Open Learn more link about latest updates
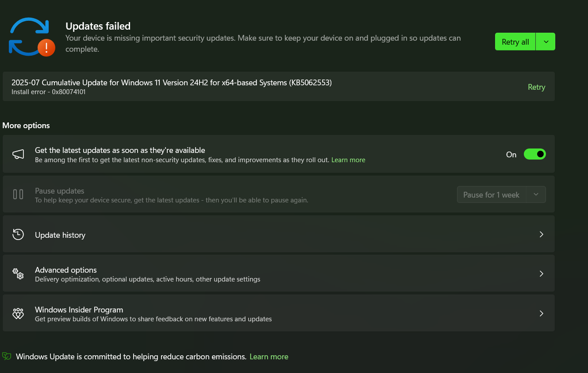 (348, 160)
